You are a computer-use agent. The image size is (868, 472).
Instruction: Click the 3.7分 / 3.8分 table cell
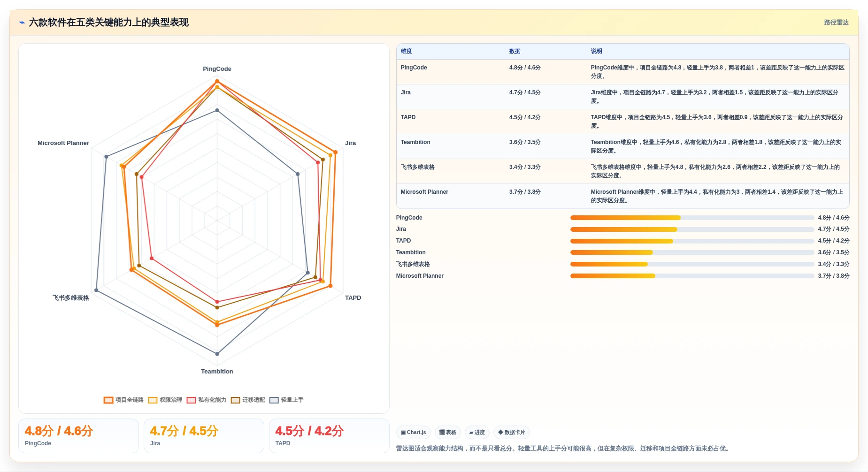(x=525, y=192)
